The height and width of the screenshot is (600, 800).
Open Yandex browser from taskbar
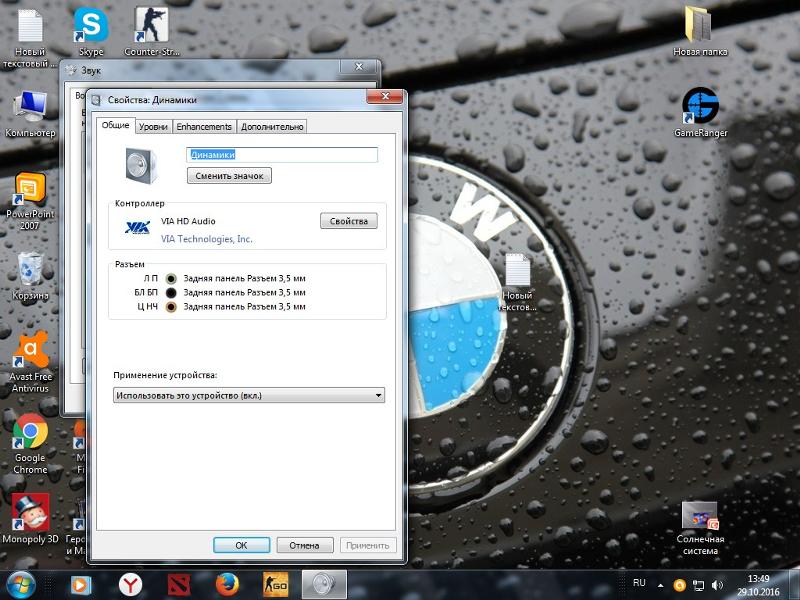130,585
